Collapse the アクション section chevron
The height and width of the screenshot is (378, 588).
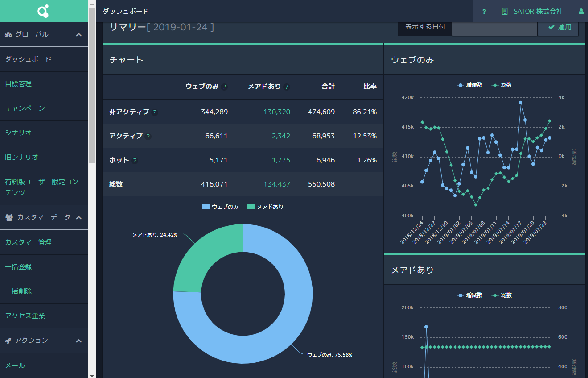click(79, 341)
